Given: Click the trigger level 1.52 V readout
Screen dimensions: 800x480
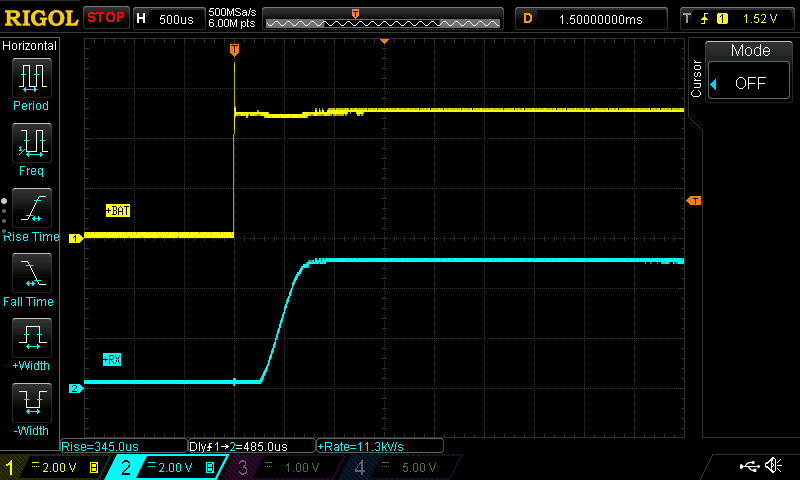Looking at the screenshot, I should [x=760, y=19].
